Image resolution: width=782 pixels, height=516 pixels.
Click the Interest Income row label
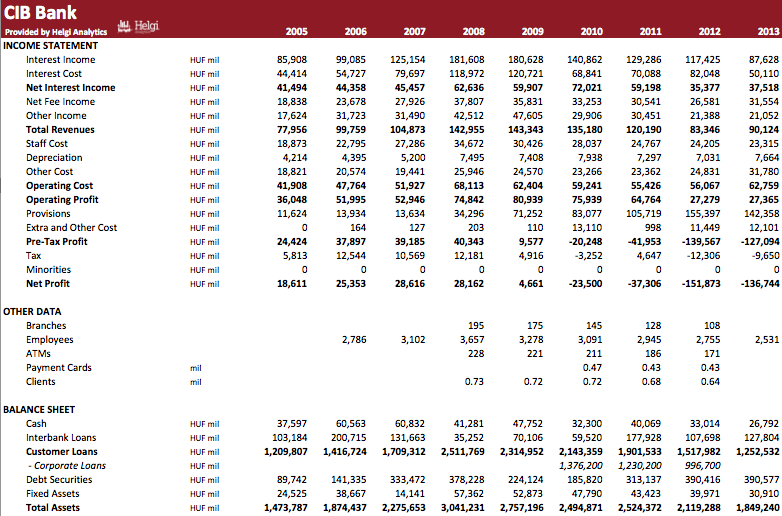click(x=60, y=60)
